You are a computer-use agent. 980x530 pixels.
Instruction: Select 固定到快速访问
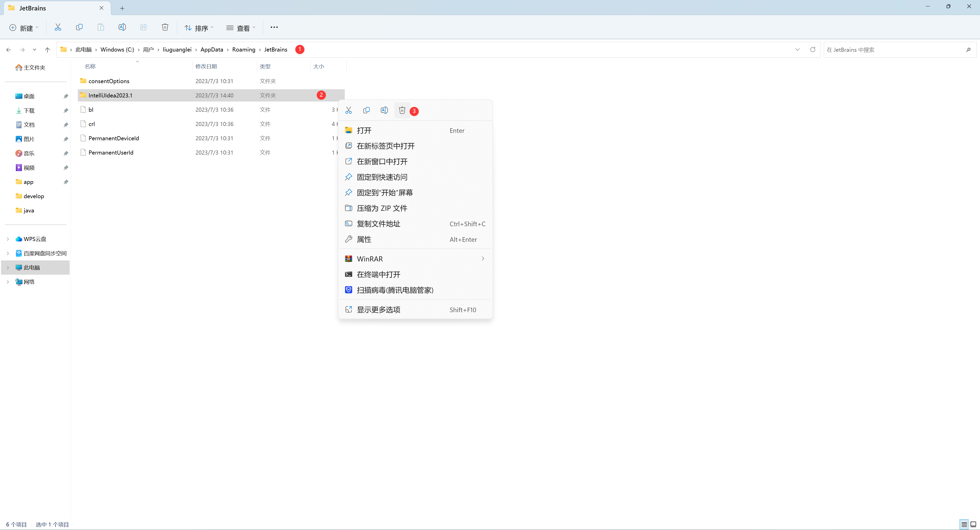[x=415, y=177]
